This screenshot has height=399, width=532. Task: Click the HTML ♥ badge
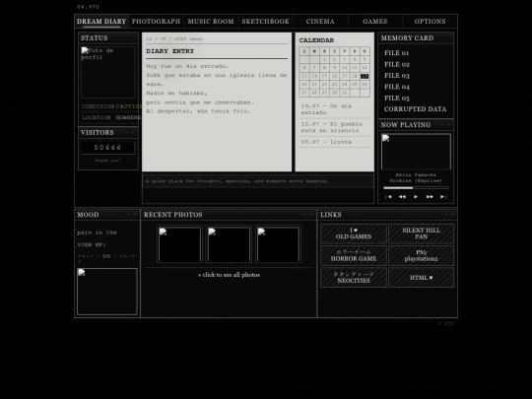click(x=421, y=278)
